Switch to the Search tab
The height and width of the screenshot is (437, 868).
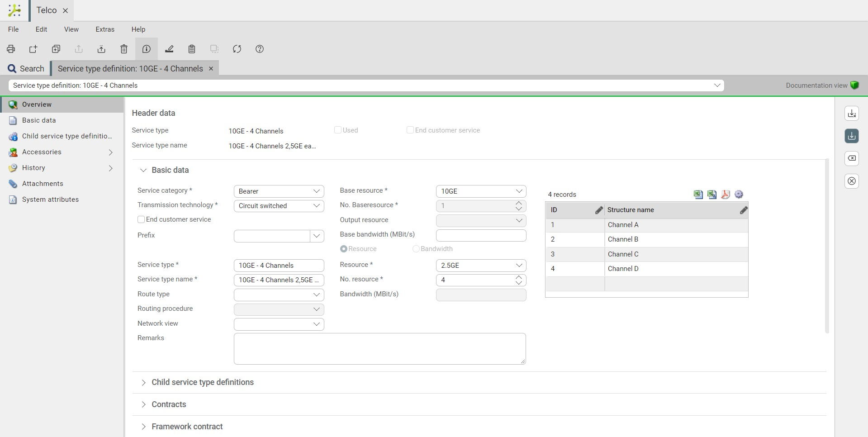point(26,69)
